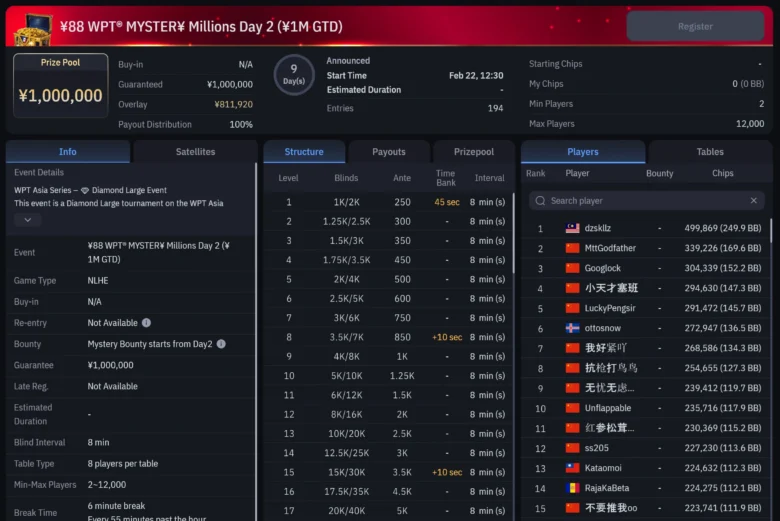This screenshot has width=780, height=521.
Task: Click the Time Bank column header
Action: (446, 178)
